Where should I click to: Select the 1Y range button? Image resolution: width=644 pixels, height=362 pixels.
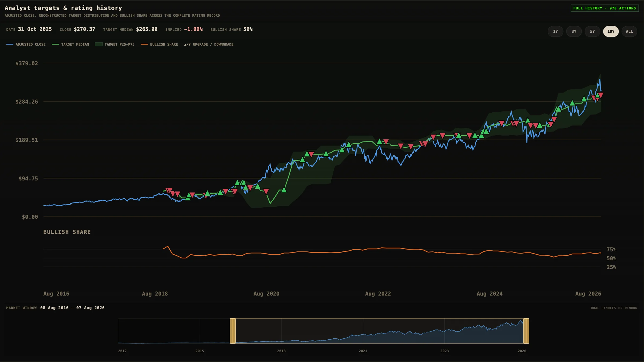coord(555,31)
